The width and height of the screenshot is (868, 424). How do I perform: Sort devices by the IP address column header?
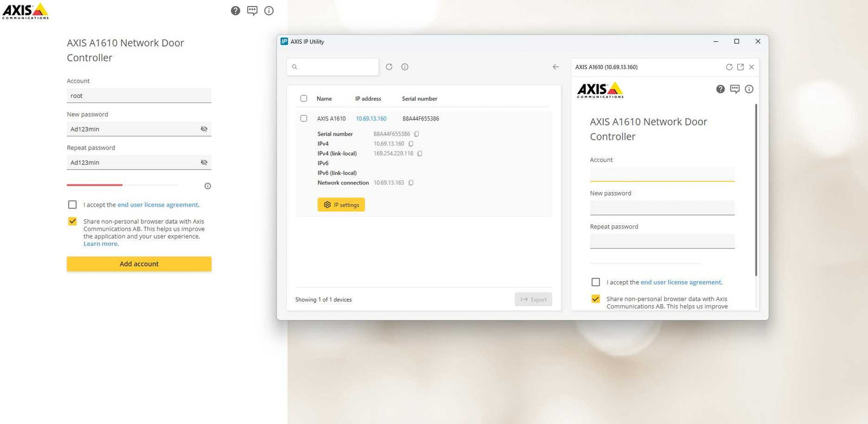pyautogui.click(x=368, y=99)
